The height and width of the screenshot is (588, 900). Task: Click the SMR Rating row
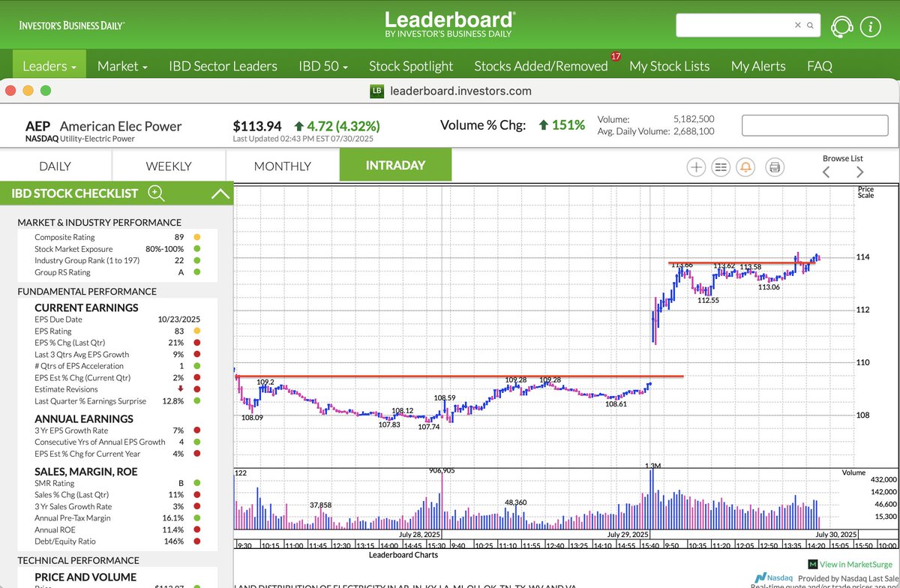[117, 483]
